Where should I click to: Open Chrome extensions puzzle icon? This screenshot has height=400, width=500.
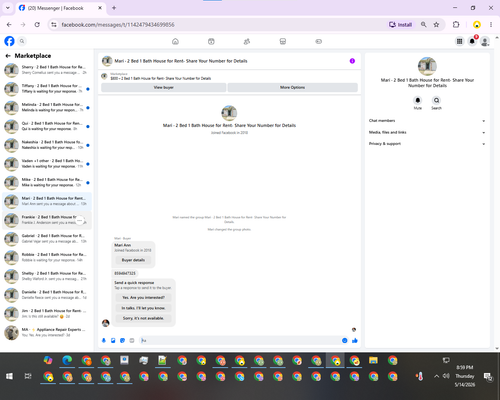(456, 25)
